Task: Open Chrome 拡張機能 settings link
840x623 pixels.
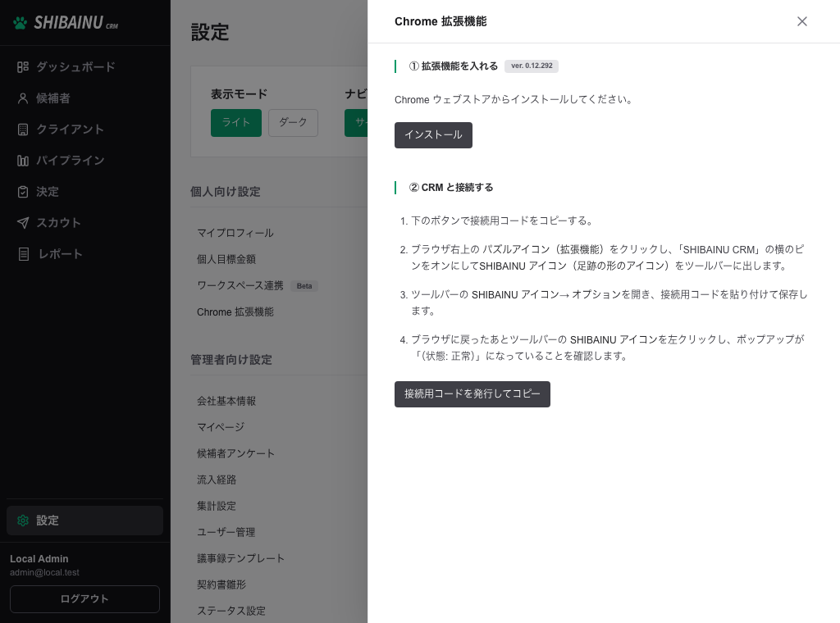Action: pos(235,312)
